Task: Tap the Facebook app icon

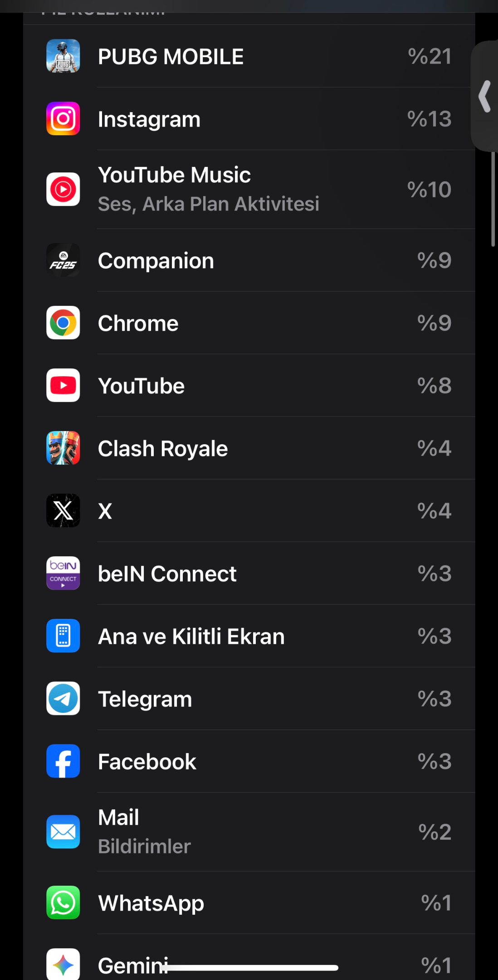Action: point(63,761)
